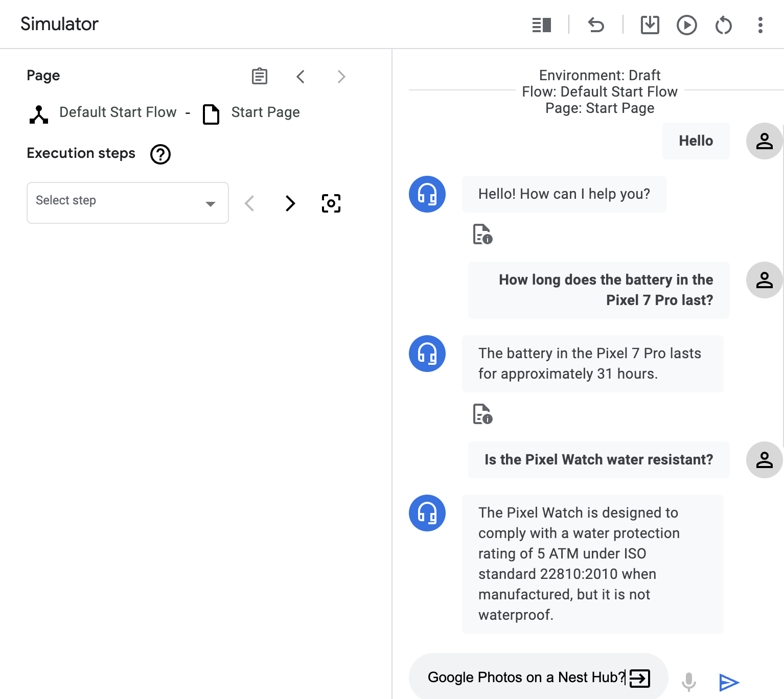Open the Select step dropdown

point(127,203)
